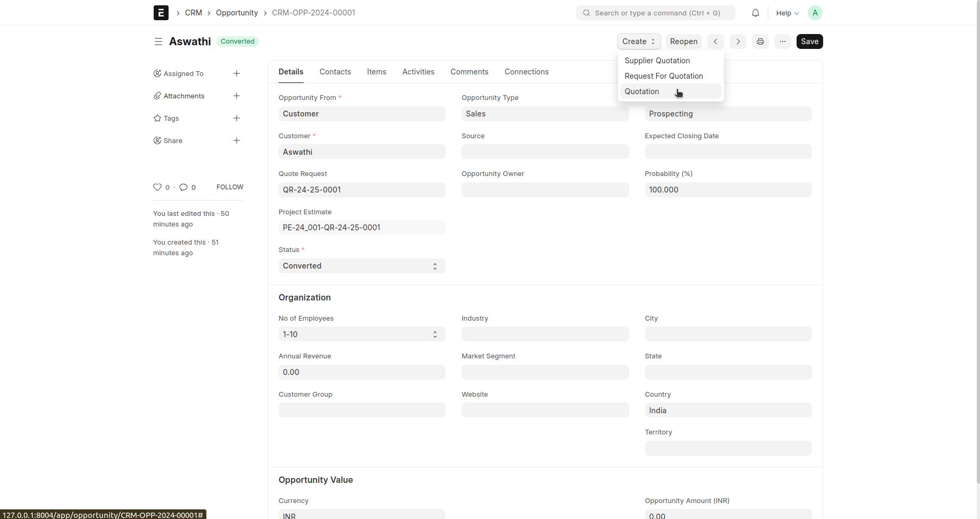Expand the Status dropdown showing Converted

(362, 266)
